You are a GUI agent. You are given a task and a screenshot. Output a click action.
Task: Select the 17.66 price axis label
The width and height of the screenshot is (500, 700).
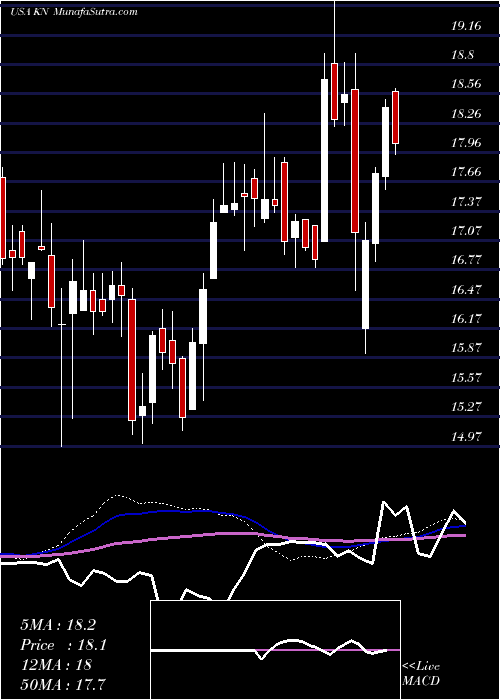click(x=466, y=172)
